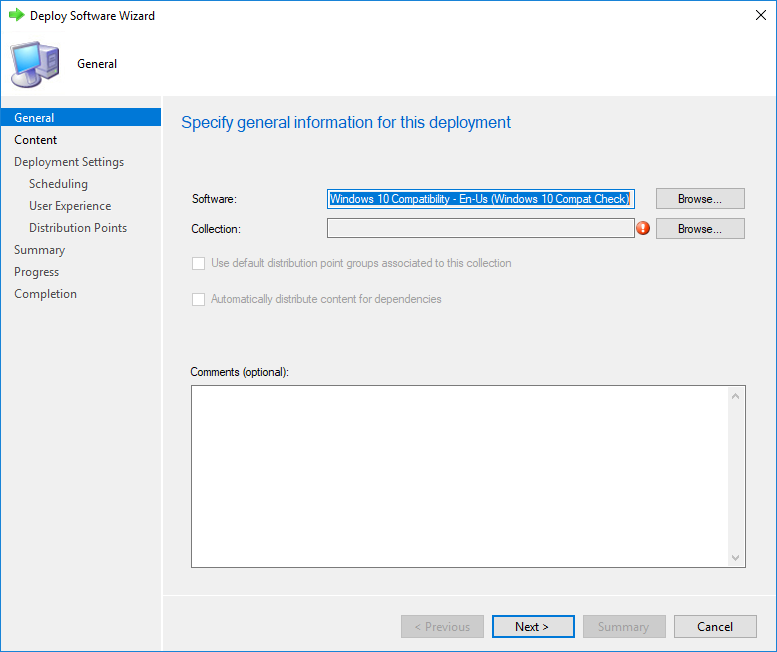Image resolution: width=777 pixels, height=652 pixels.
Task: Select the Progress step
Action: pos(37,272)
